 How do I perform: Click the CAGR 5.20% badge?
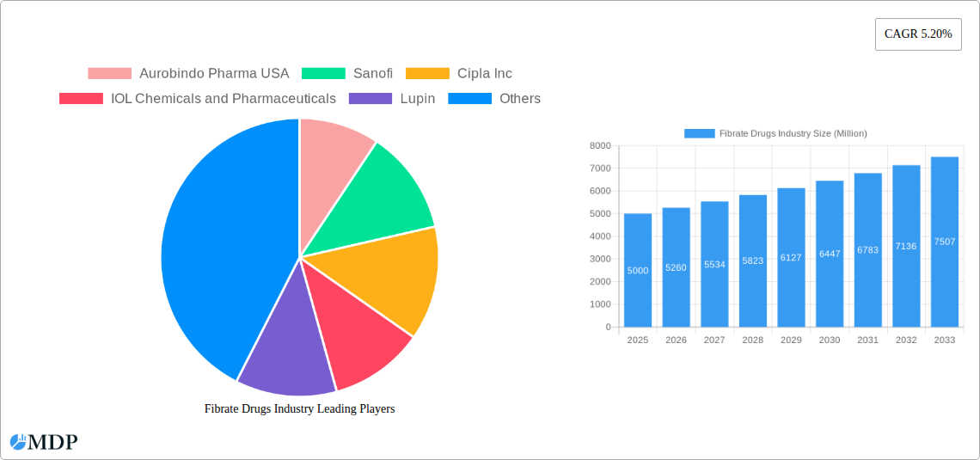click(x=918, y=34)
